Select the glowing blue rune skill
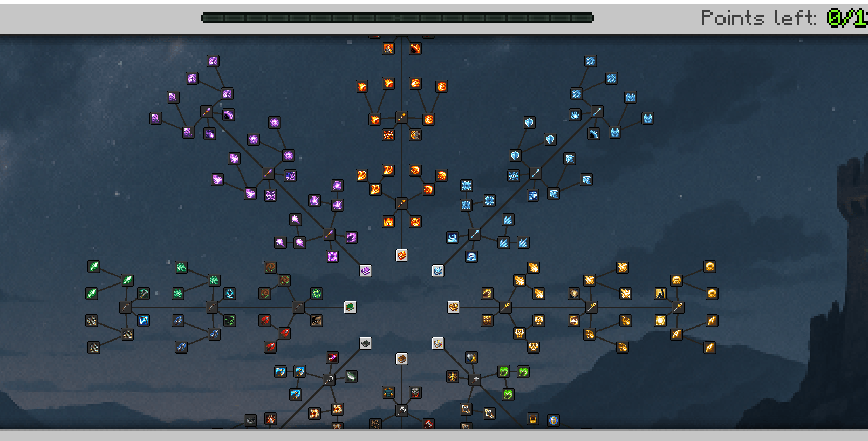868x441 pixels. [230, 294]
